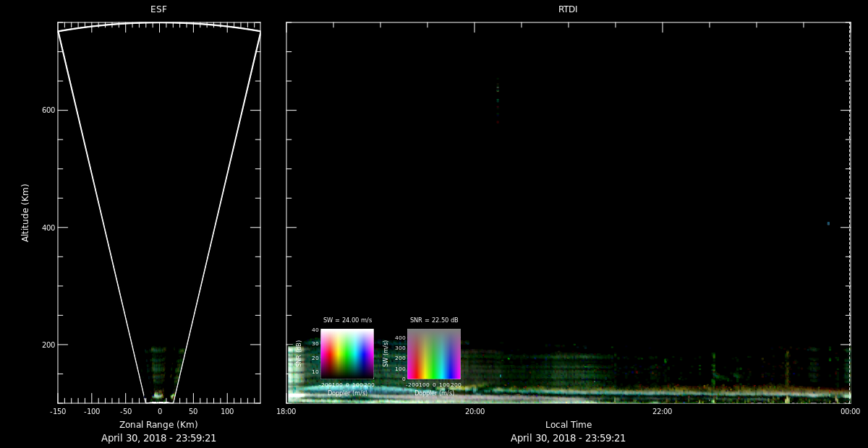Screen dimensions: 868x448
Task: Click the 50 zonal range tick label
Action: (193, 412)
